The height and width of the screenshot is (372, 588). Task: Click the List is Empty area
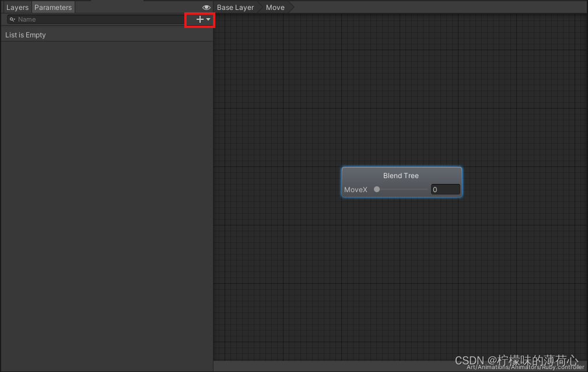pos(26,35)
